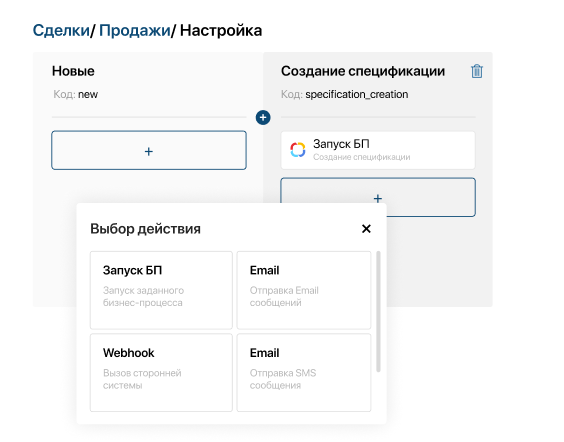
Task: Close the Выбор действия dialog
Action: pyautogui.click(x=366, y=228)
